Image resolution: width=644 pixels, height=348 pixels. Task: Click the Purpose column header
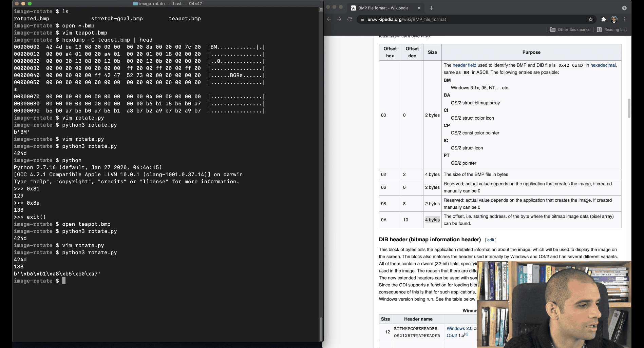pyautogui.click(x=531, y=52)
